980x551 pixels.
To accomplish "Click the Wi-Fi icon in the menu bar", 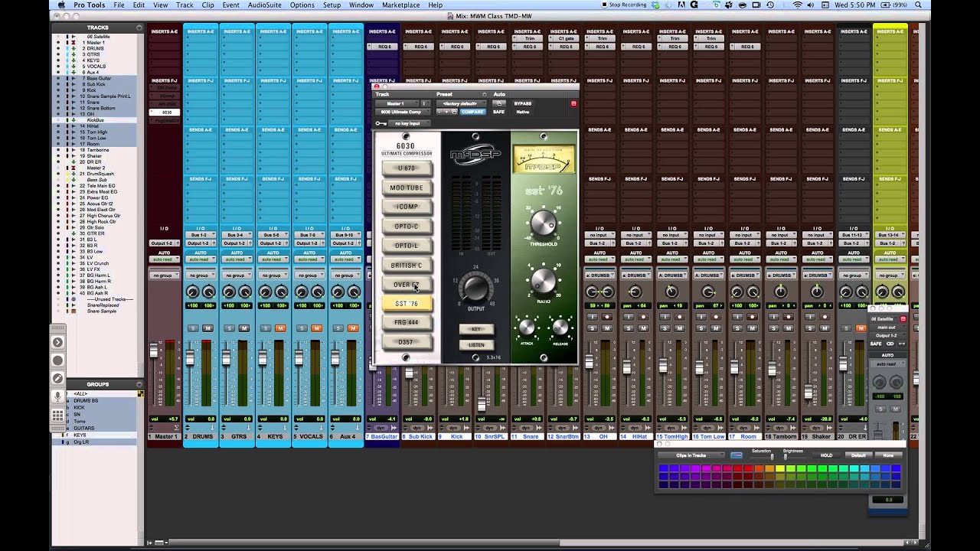I will (798, 5).
